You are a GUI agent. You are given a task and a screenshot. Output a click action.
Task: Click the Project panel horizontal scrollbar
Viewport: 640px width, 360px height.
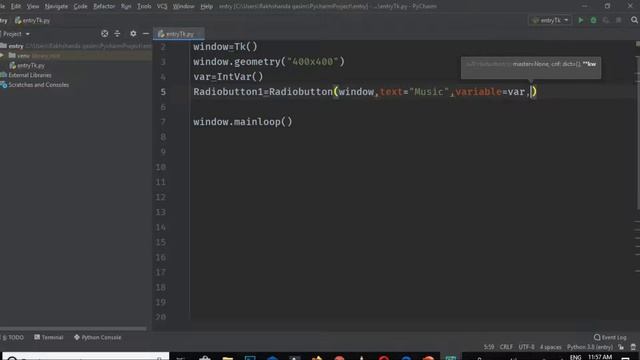click(73, 328)
